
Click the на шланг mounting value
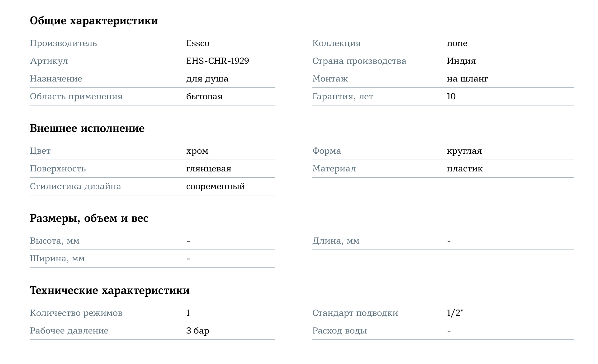pos(467,79)
